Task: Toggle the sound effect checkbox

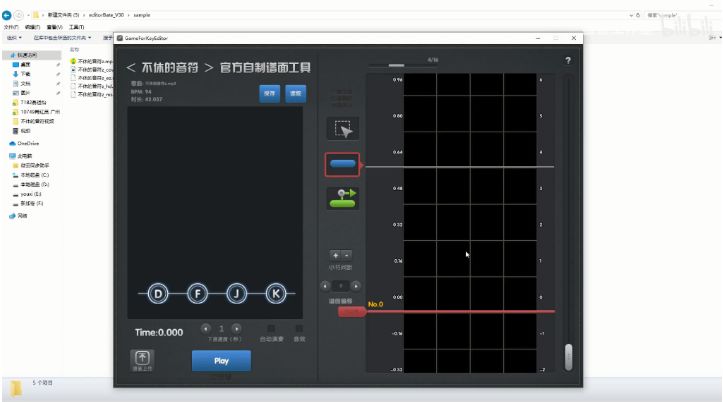Action: (299, 328)
